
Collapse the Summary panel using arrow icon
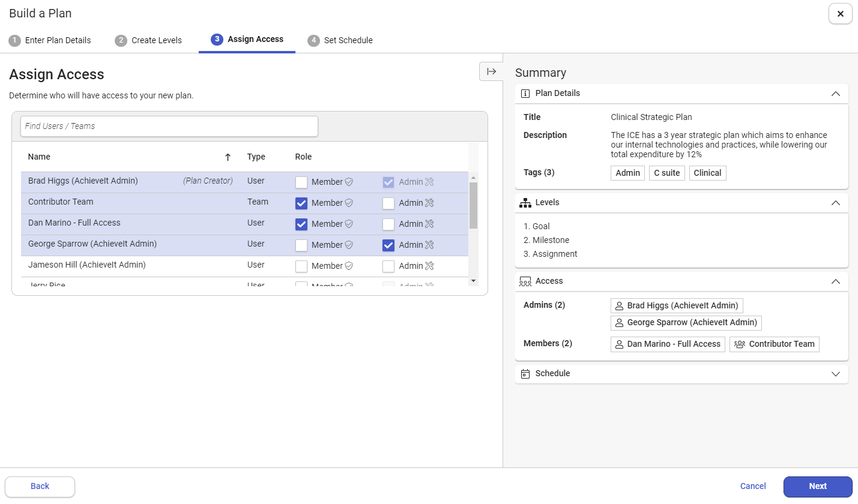tap(491, 71)
